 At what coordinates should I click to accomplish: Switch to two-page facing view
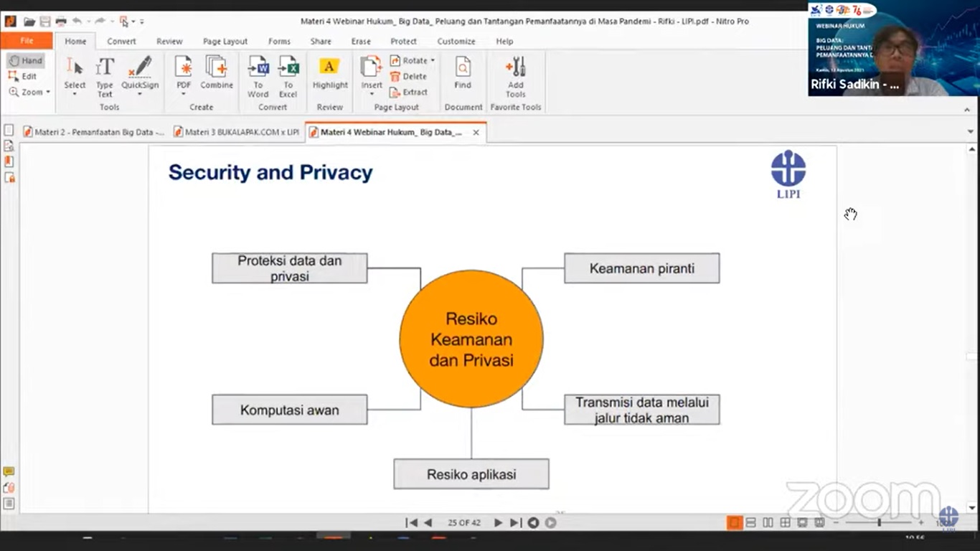pyautogui.click(x=768, y=523)
